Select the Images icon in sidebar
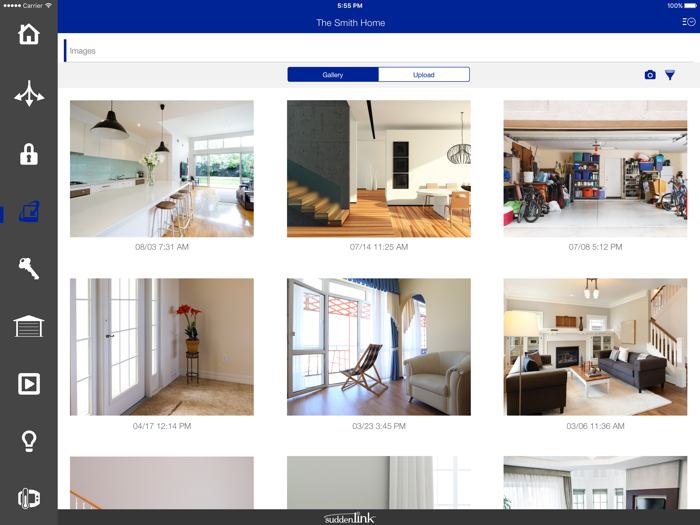The height and width of the screenshot is (525, 700). pyautogui.click(x=29, y=212)
